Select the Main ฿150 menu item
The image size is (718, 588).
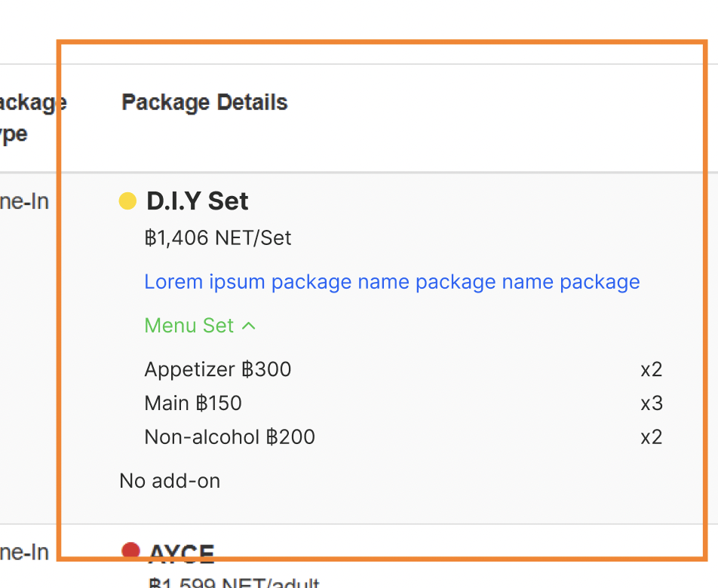pos(193,403)
